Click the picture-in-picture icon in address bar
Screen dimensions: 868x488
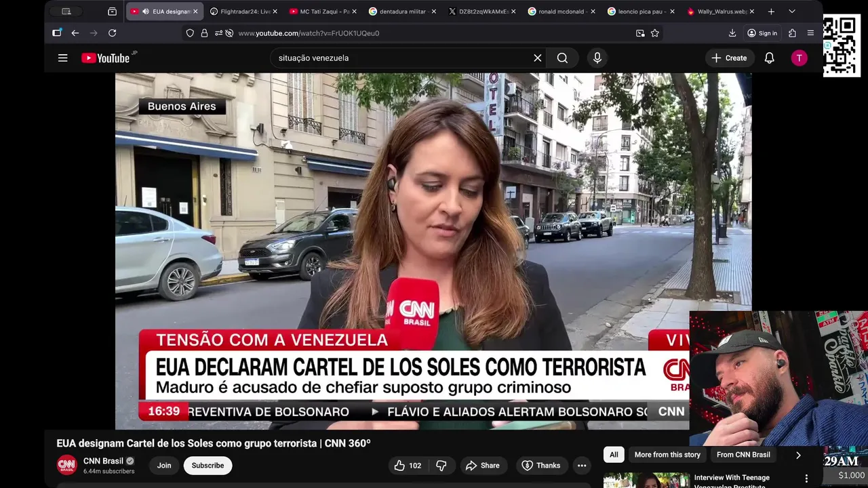click(640, 33)
